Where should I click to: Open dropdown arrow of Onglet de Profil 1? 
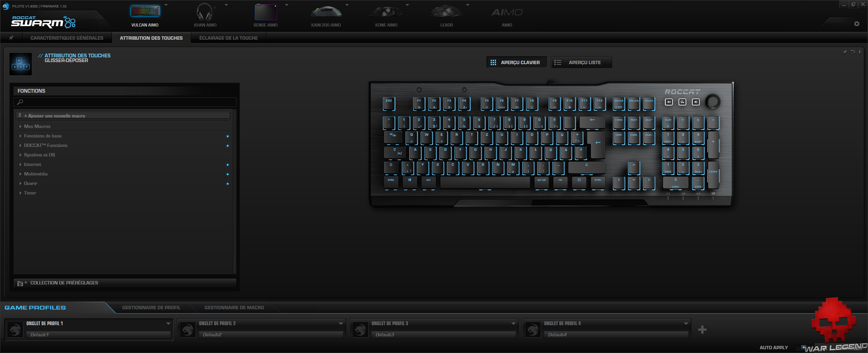click(168, 323)
